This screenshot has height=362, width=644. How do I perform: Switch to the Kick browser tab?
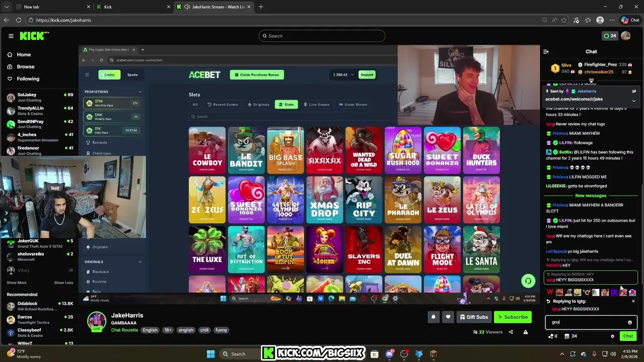point(133,7)
